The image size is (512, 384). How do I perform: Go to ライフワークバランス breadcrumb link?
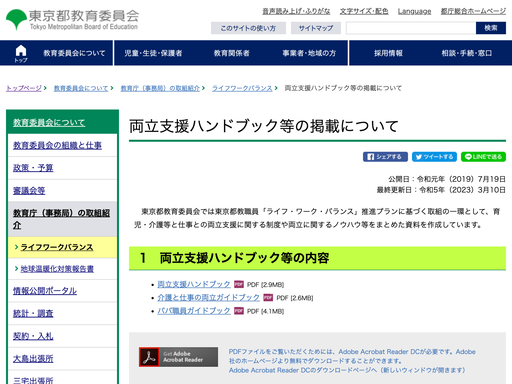(x=242, y=88)
